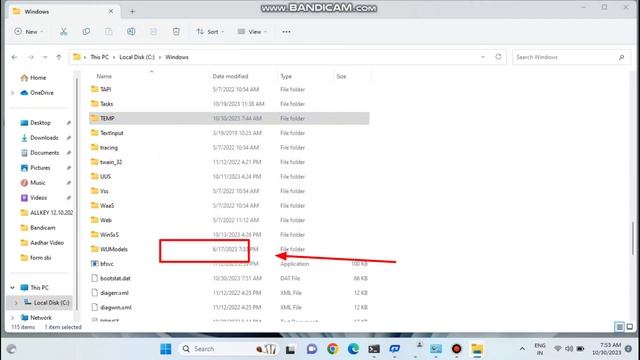
Task: Click the Cut scissors icon
Action: [64, 31]
